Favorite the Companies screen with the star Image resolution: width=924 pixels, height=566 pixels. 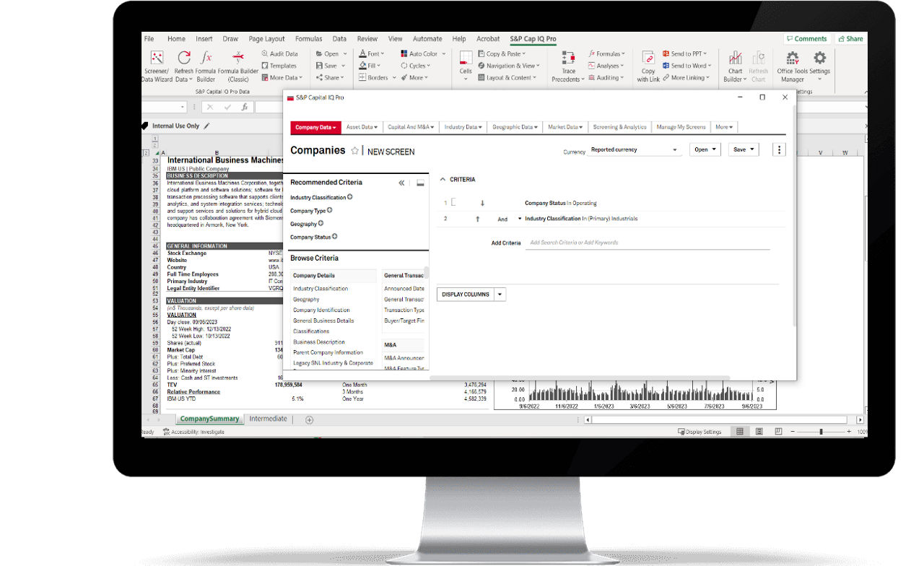(354, 151)
